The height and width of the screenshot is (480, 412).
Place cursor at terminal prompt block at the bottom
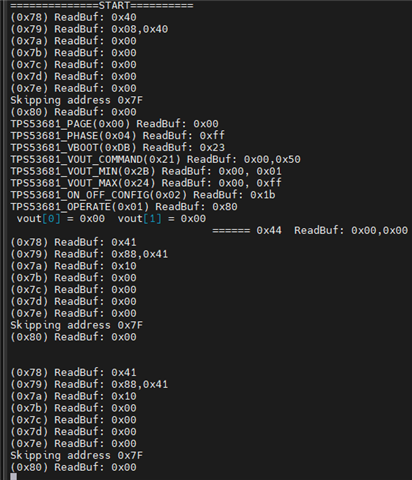point(13,476)
